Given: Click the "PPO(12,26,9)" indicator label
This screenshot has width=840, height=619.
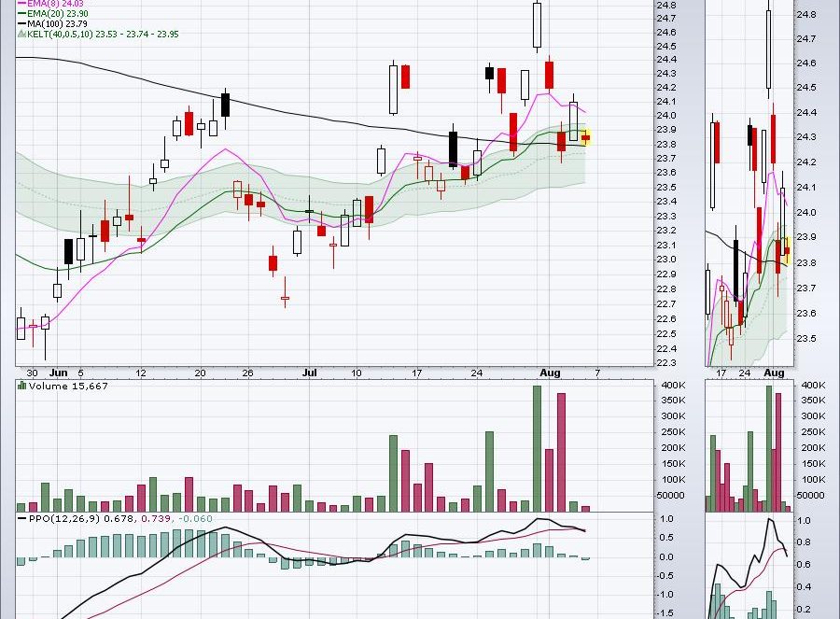Looking at the screenshot, I should pyautogui.click(x=64, y=519).
